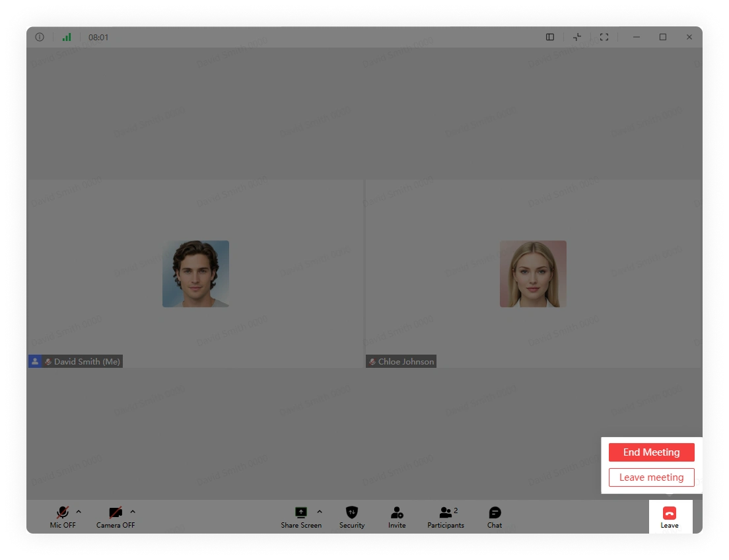Check the green network signal indicator
This screenshot has width=729, height=560.
point(67,37)
